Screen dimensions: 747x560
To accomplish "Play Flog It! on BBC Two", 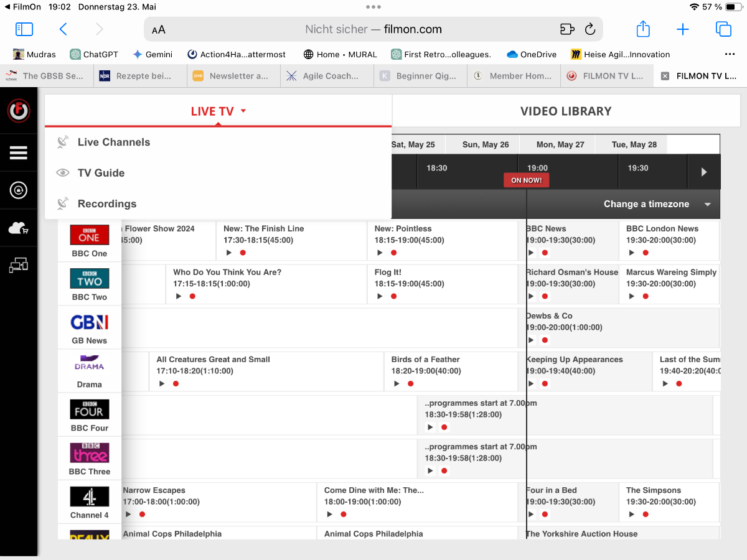I will coord(380,296).
